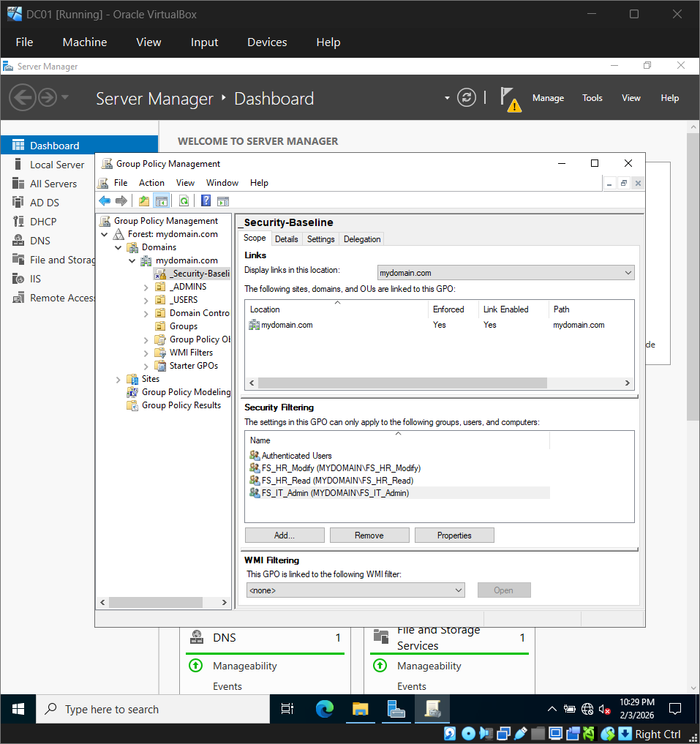The height and width of the screenshot is (744, 700).
Task: Select Local Server in sidebar
Action: pos(56,165)
